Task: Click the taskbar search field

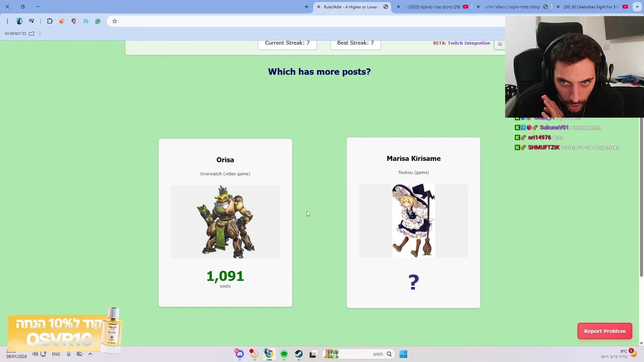Action: (358, 354)
